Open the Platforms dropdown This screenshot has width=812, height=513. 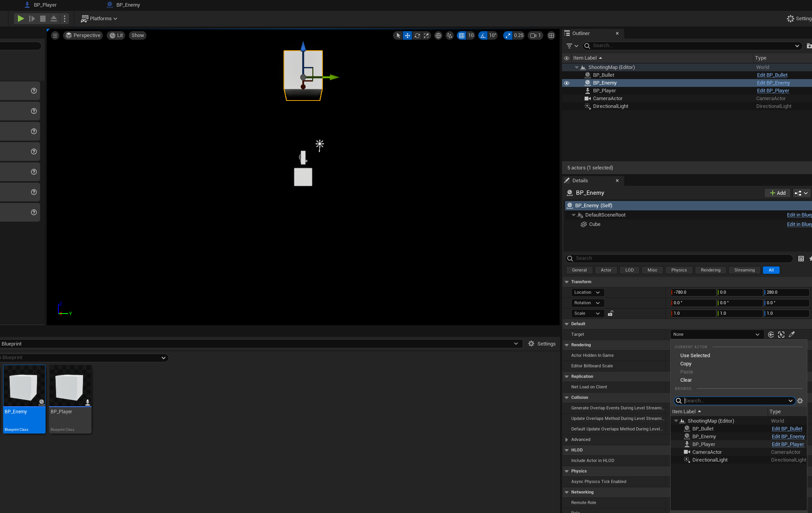click(x=99, y=19)
